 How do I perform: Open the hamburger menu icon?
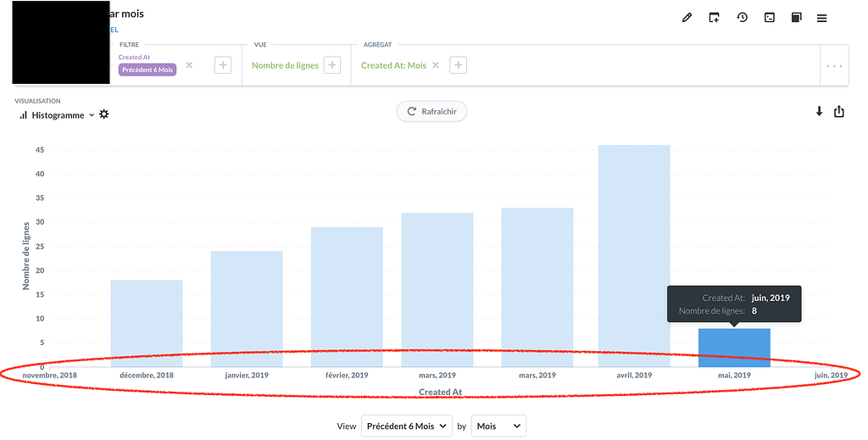point(822,19)
